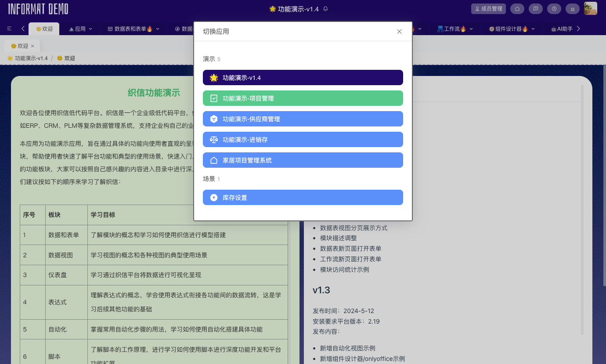The height and width of the screenshot is (364, 606).
Task: Click the scale icon on 功能演示-进销存
Action: click(213, 139)
